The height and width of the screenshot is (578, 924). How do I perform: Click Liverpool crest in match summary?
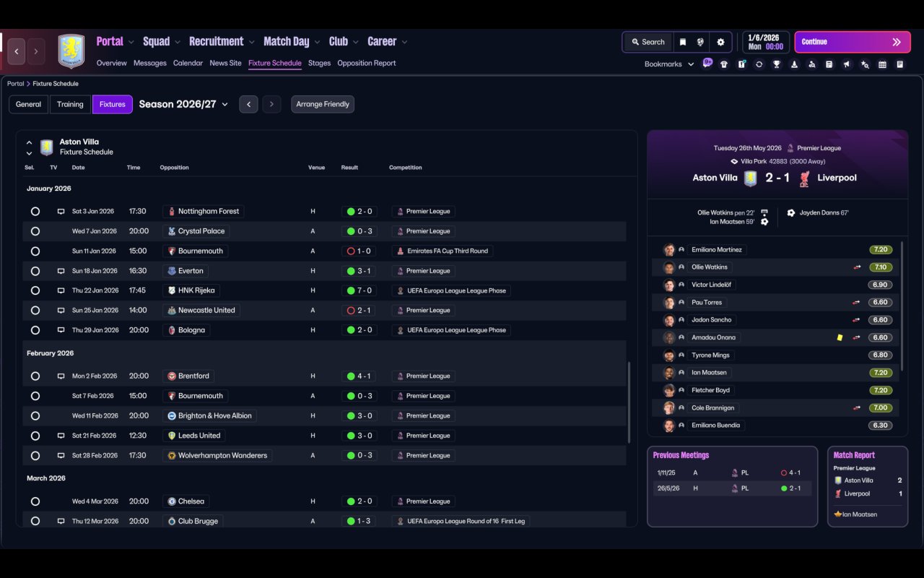pyautogui.click(x=804, y=178)
